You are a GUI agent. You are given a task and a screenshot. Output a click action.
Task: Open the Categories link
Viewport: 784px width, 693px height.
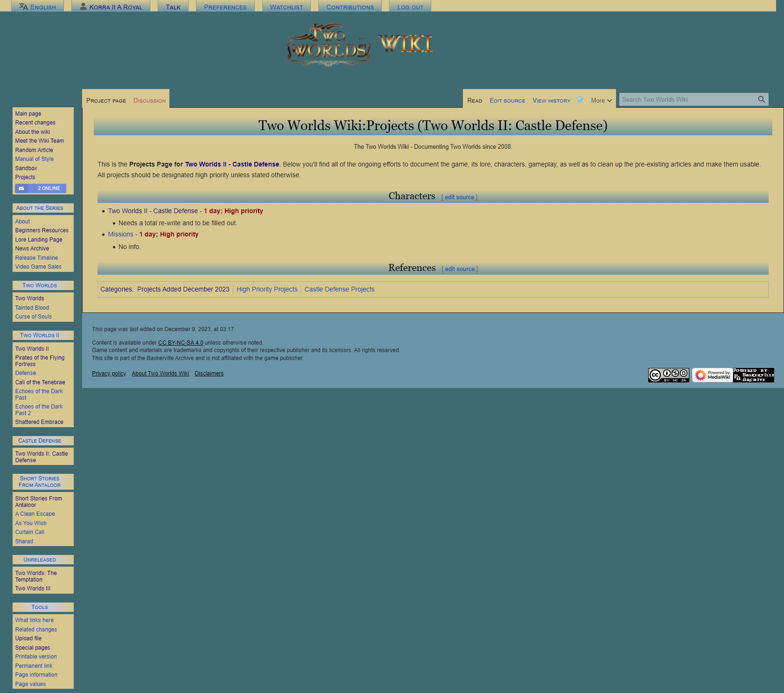click(116, 289)
